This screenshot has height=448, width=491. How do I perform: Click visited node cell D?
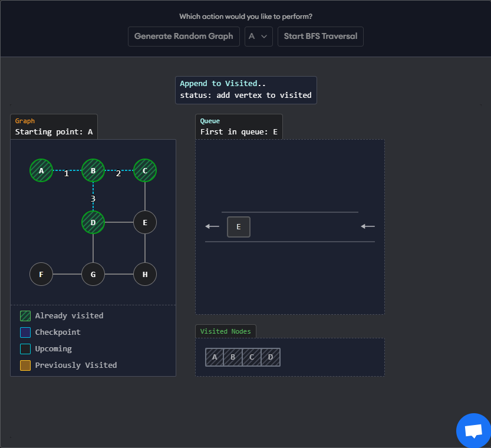(271, 357)
